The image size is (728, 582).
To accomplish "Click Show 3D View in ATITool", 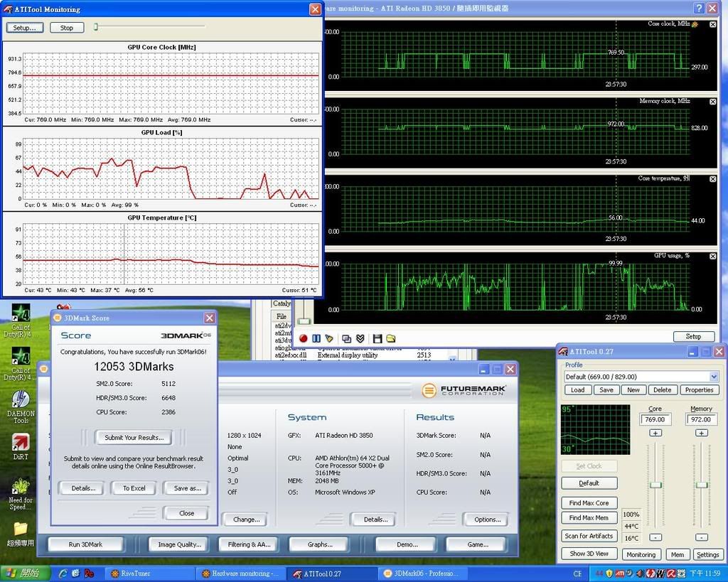I will [x=589, y=554].
